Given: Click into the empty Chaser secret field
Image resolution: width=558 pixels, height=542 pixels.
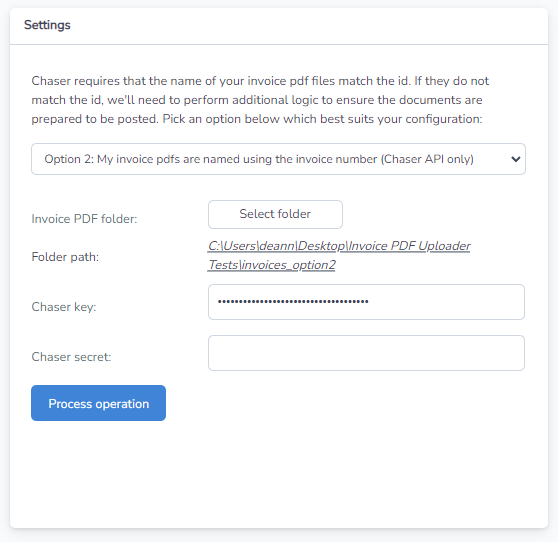Looking at the screenshot, I should pyautogui.click(x=366, y=353).
